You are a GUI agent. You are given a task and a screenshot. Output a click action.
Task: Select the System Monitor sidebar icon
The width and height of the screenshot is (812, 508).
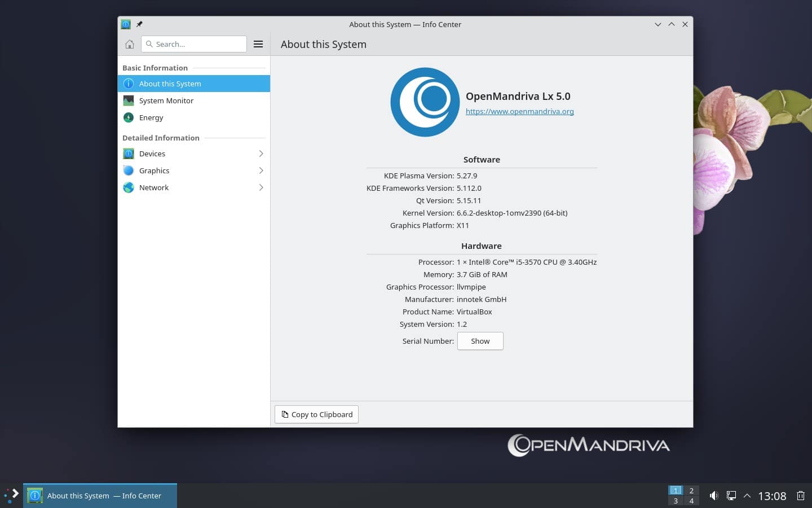(128, 100)
